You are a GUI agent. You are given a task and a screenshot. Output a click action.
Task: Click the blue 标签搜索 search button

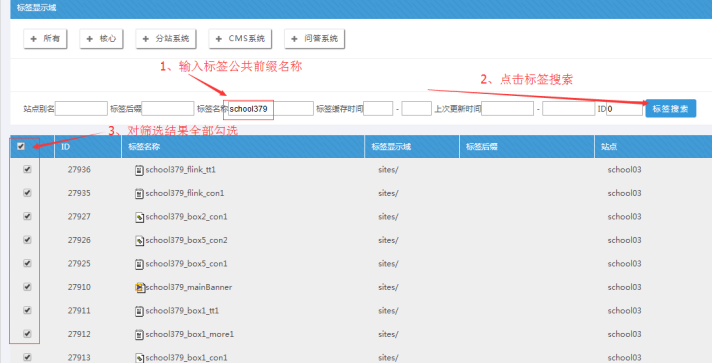(671, 109)
